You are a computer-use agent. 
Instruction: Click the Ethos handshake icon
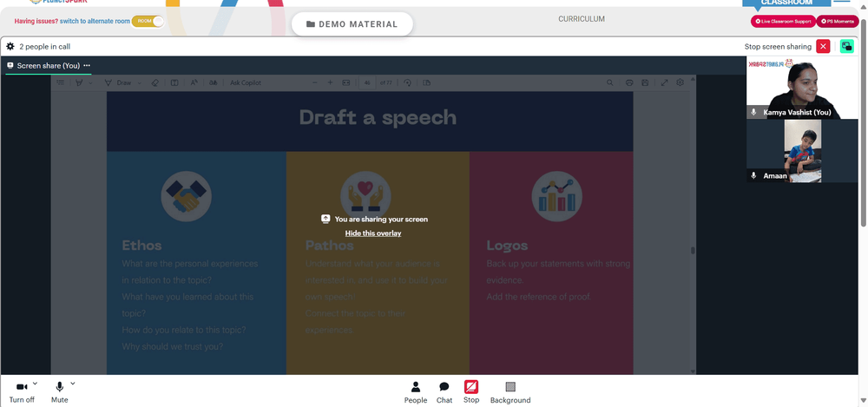[186, 196]
